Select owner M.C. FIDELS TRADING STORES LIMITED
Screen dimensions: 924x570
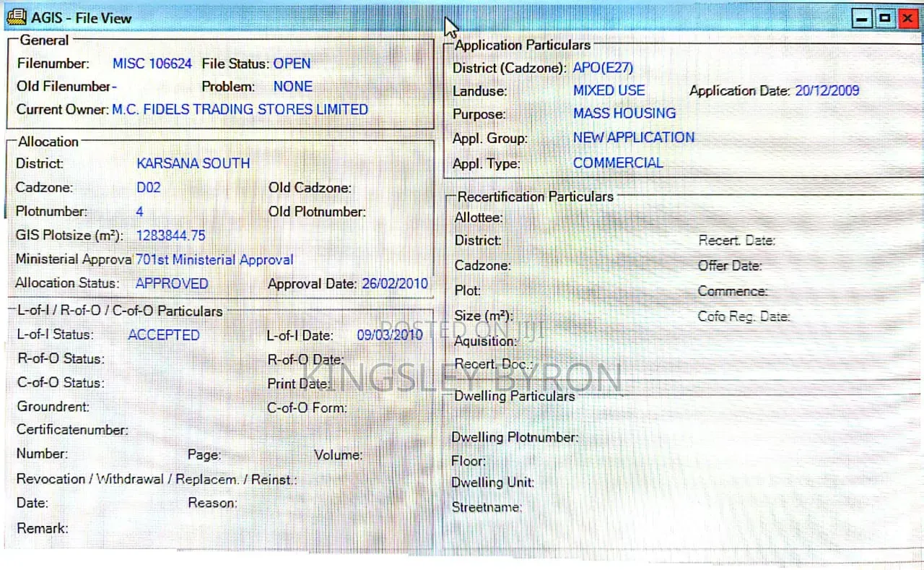click(x=240, y=109)
